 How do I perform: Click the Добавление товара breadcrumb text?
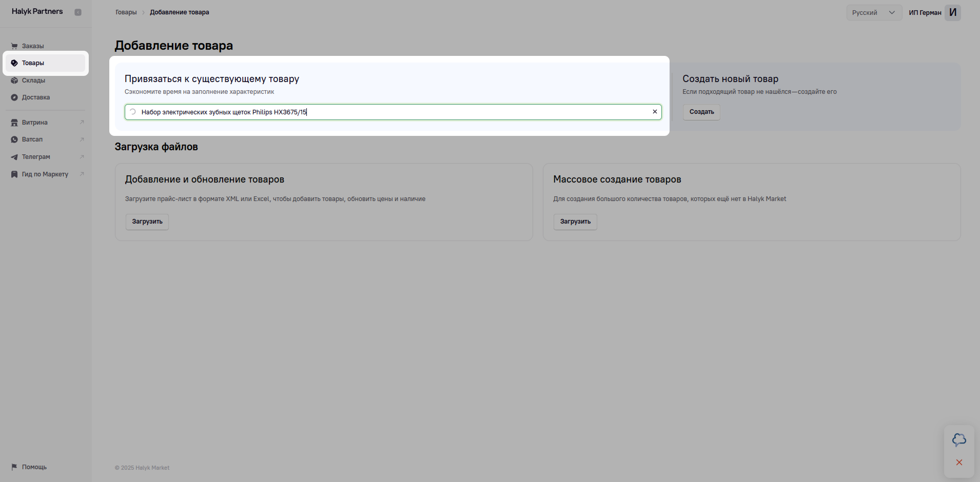pyautogui.click(x=180, y=12)
